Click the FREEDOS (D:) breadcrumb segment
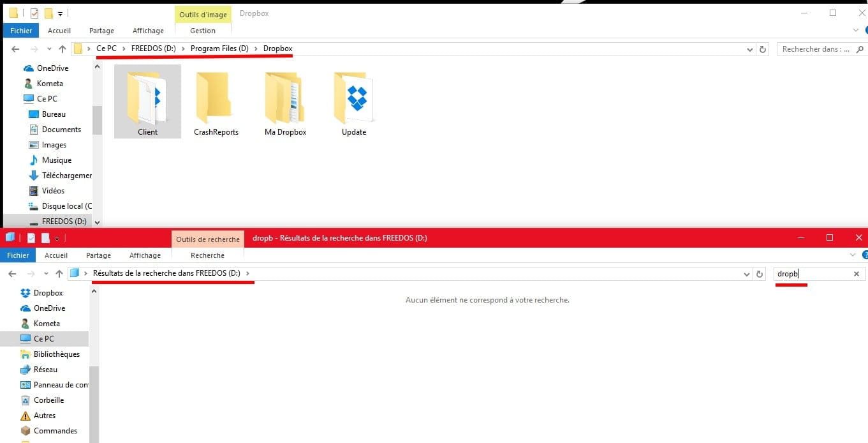The height and width of the screenshot is (443, 868). coord(153,49)
